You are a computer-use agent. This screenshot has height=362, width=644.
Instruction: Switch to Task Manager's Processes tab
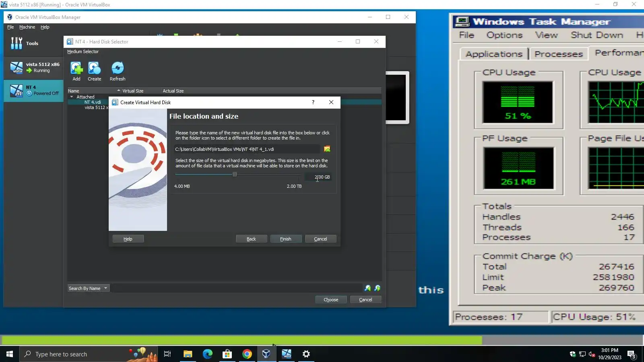pos(559,54)
